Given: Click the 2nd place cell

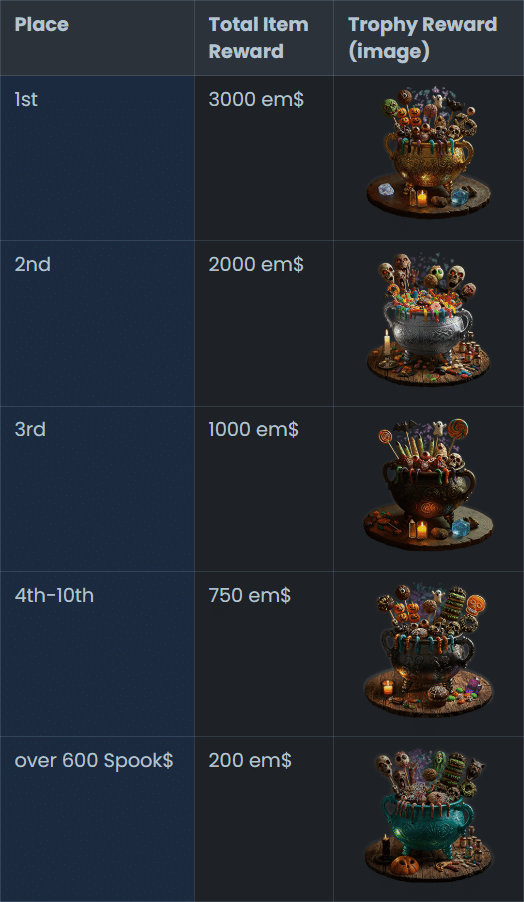Looking at the screenshot, I should [97, 324].
